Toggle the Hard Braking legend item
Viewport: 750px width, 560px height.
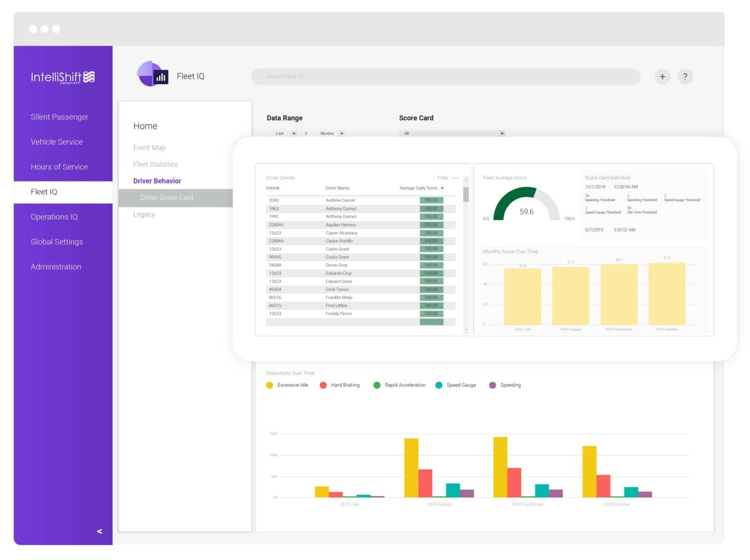[323, 385]
